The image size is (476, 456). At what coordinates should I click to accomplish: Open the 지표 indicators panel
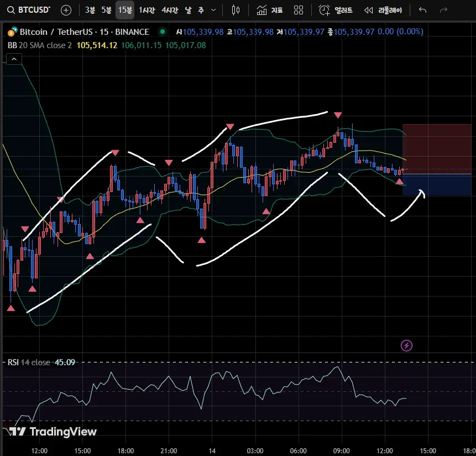click(270, 10)
